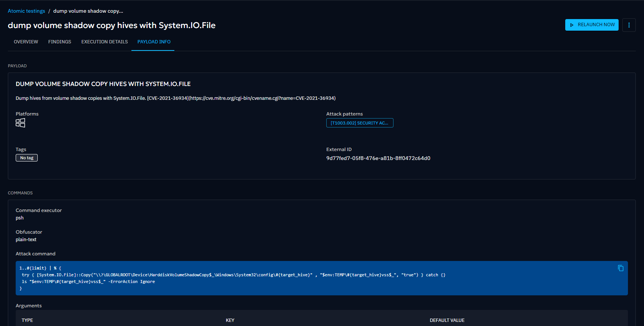This screenshot has height=326, width=644.
Task: Switch to the Overview tab
Action: (26, 42)
